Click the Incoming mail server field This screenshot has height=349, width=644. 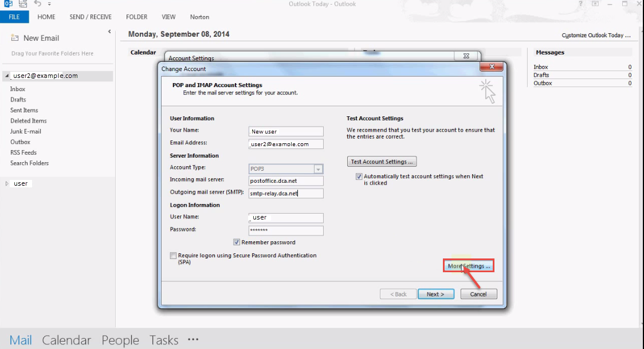coord(286,181)
